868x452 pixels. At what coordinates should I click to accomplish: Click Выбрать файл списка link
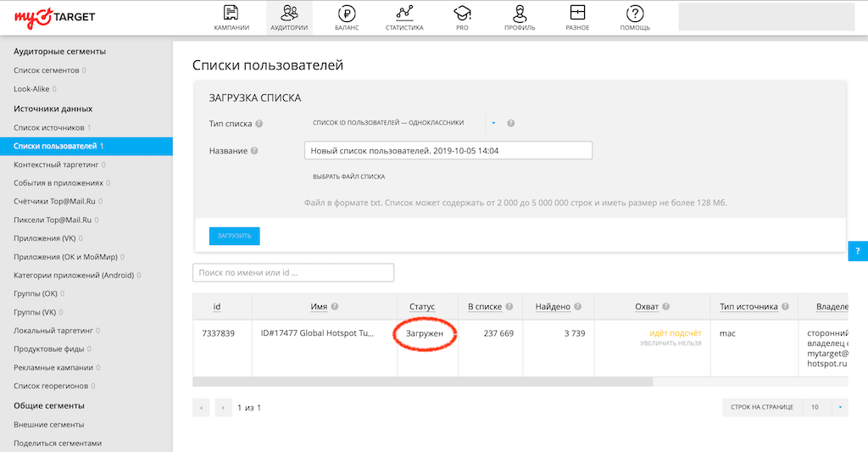point(348,176)
